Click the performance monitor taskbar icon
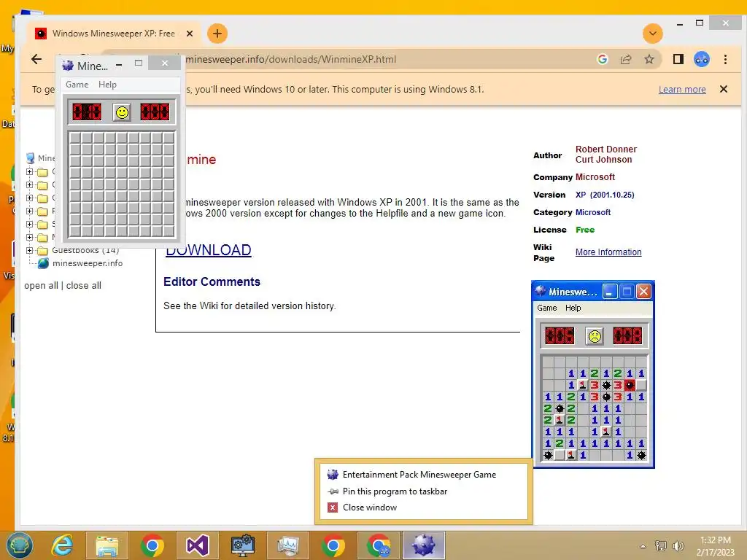 coord(287,545)
